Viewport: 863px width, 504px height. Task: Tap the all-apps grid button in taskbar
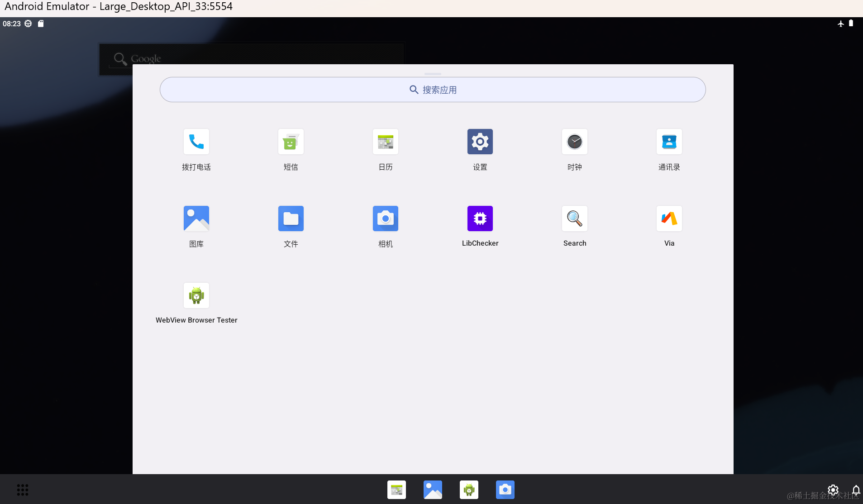pyautogui.click(x=23, y=490)
